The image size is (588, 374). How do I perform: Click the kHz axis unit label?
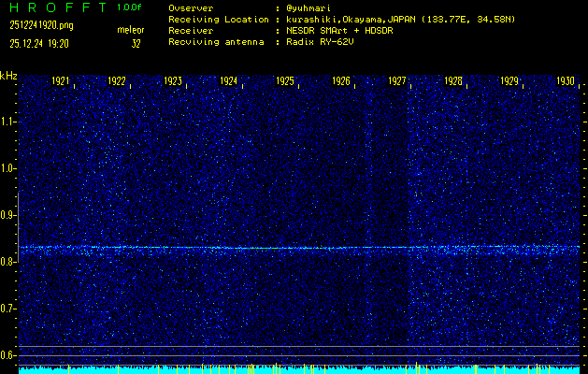8,76
